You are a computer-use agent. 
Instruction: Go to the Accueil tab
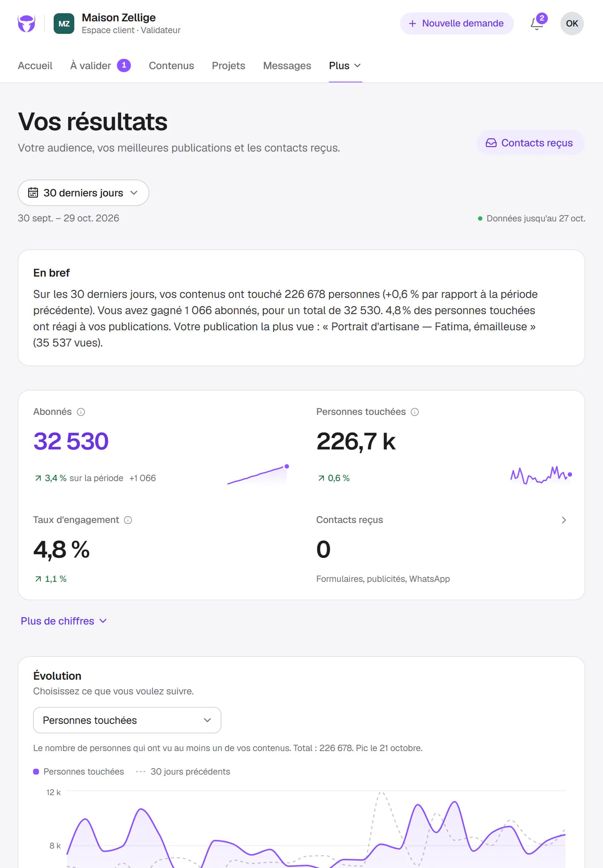(35, 66)
